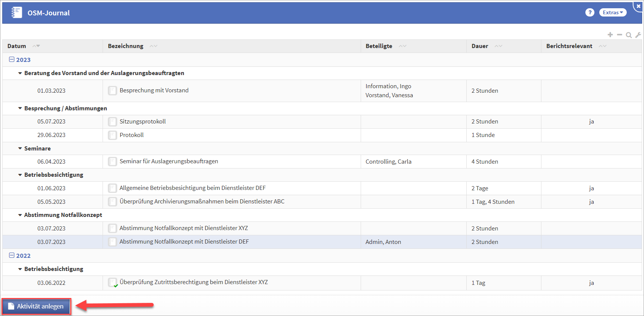Click the help question mark icon
The image size is (644, 316).
tap(590, 12)
